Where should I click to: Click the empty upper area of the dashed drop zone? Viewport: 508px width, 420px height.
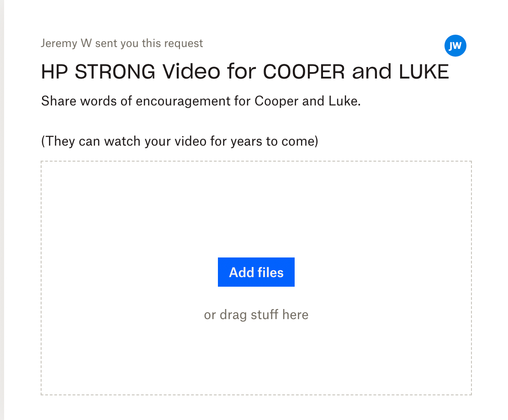[x=256, y=207]
